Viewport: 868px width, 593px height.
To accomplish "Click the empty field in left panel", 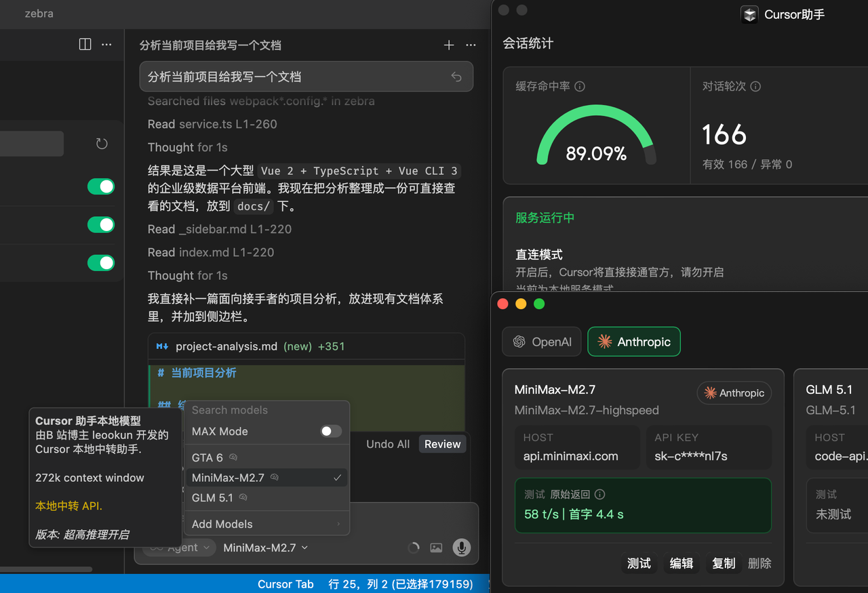I will pos(32,144).
